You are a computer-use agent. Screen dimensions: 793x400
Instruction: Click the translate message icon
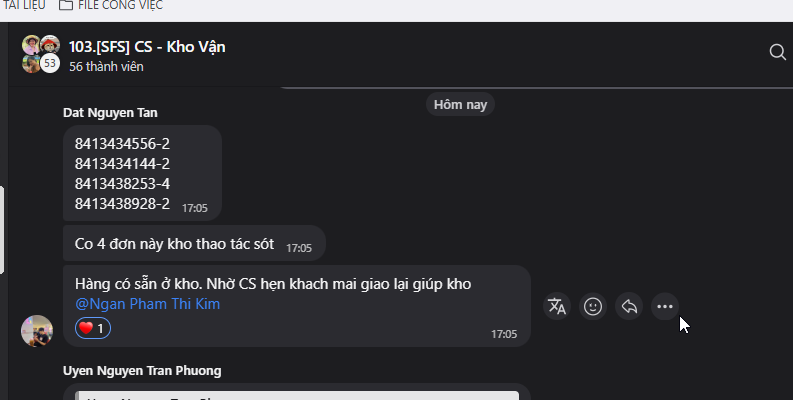[x=557, y=306]
